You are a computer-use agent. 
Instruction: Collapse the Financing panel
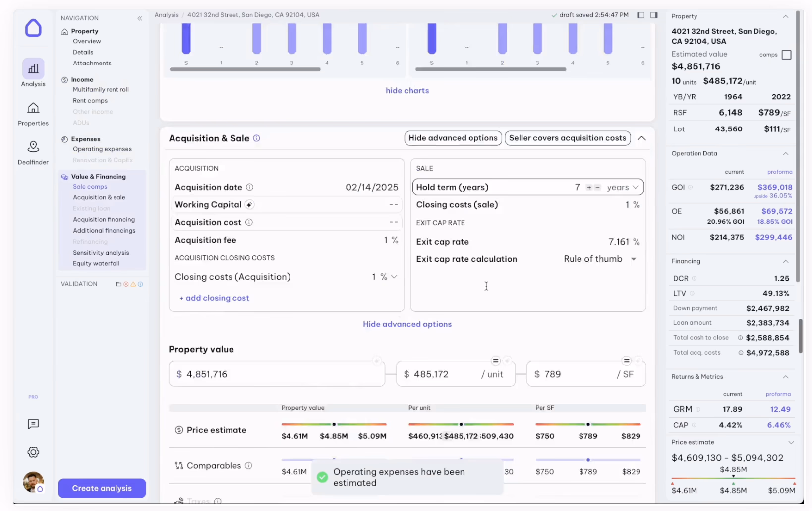coord(785,261)
